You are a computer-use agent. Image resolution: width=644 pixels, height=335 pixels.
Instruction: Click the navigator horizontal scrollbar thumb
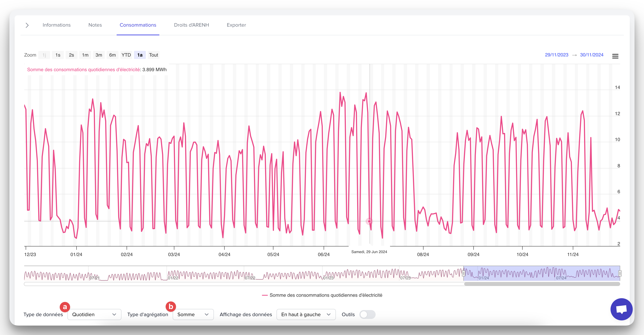point(542,284)
